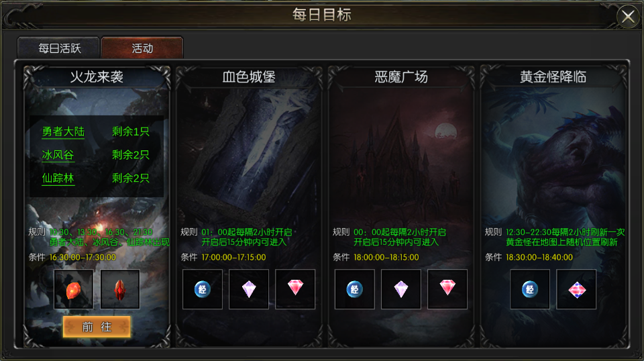This screenshot has height=361, width=644.
Task: Select the 恶魔广场 event card title
Action: click(401, 76)
